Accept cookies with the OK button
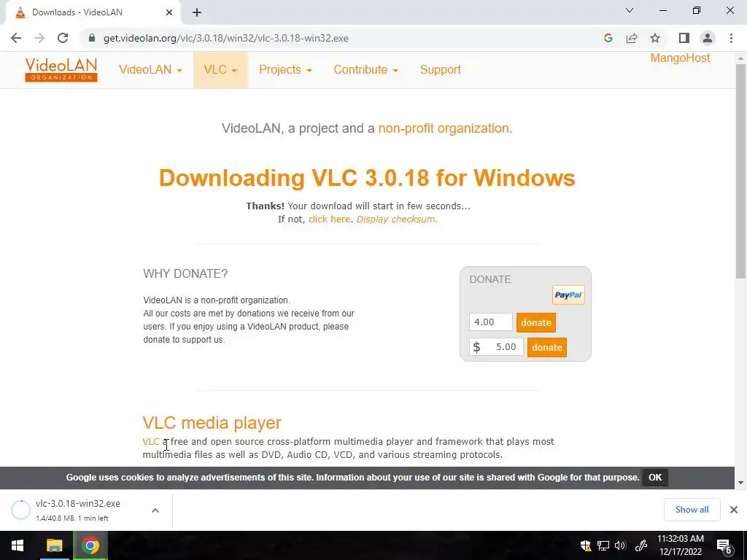 point(655,477)
